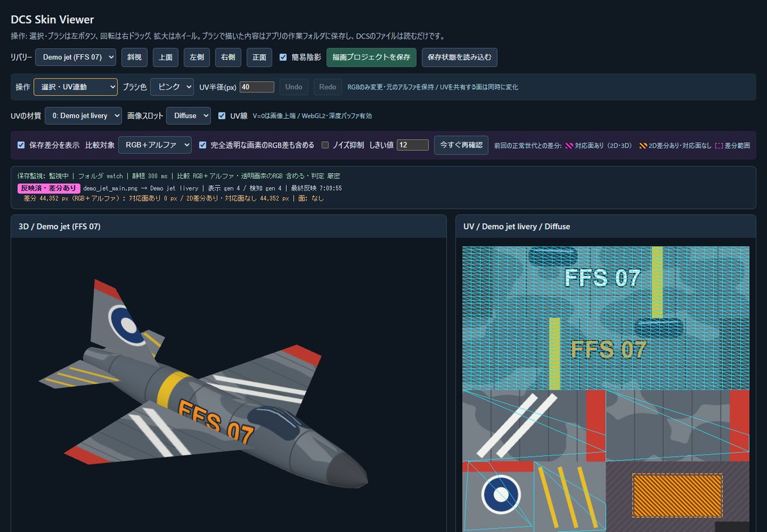Open the 操作 mode dropdown 選択・UV連動
Screen dimensions: 767x532
click(x=75, y=87)
